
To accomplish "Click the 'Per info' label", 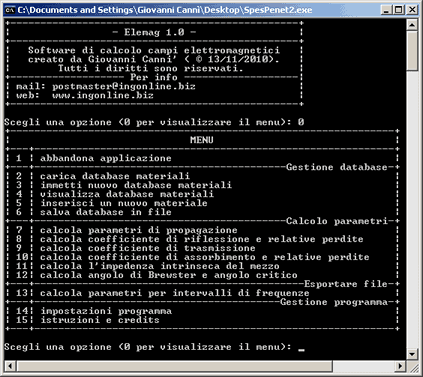I will point(154,77).
